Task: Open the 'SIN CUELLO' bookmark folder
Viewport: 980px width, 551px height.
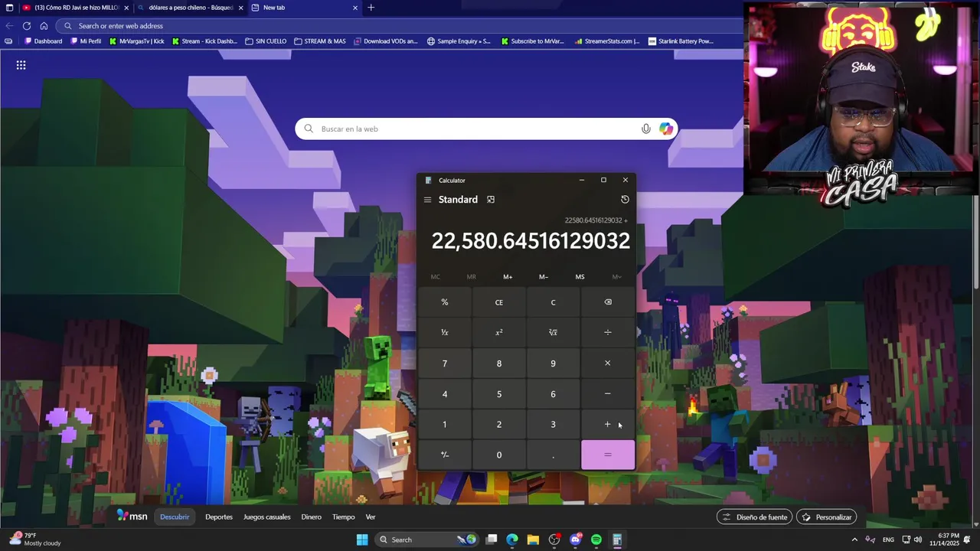Action: coord(266,41)
